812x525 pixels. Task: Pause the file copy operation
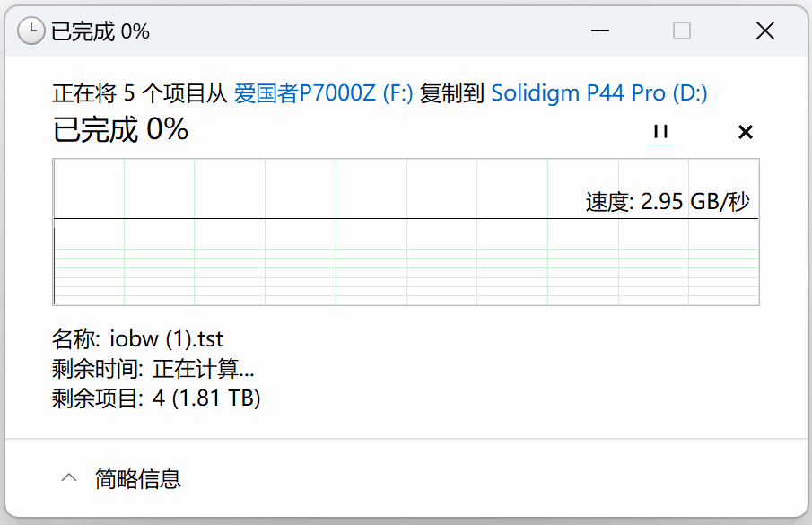661,132
